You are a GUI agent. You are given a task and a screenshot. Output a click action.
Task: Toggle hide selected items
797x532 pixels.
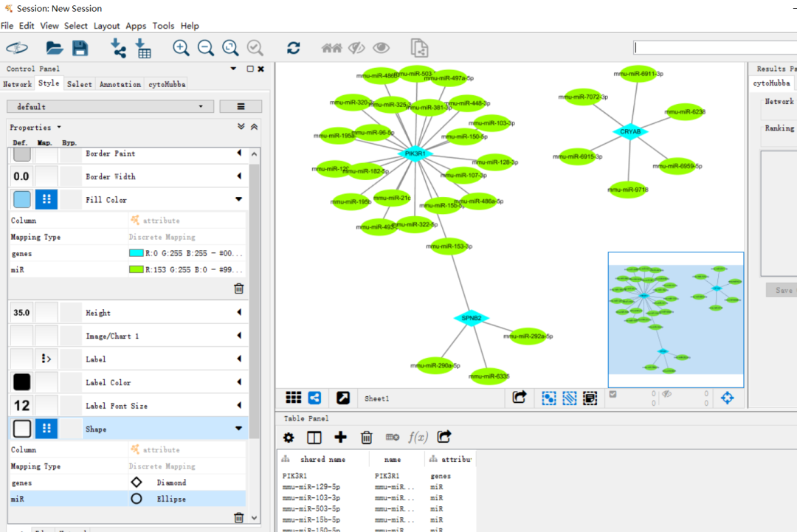coord(356,47)
